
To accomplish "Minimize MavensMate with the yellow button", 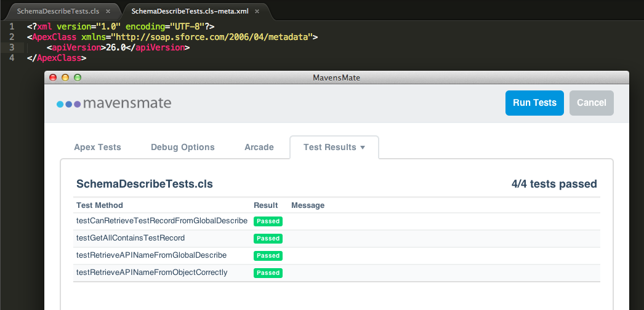I will tap(65, 77).
